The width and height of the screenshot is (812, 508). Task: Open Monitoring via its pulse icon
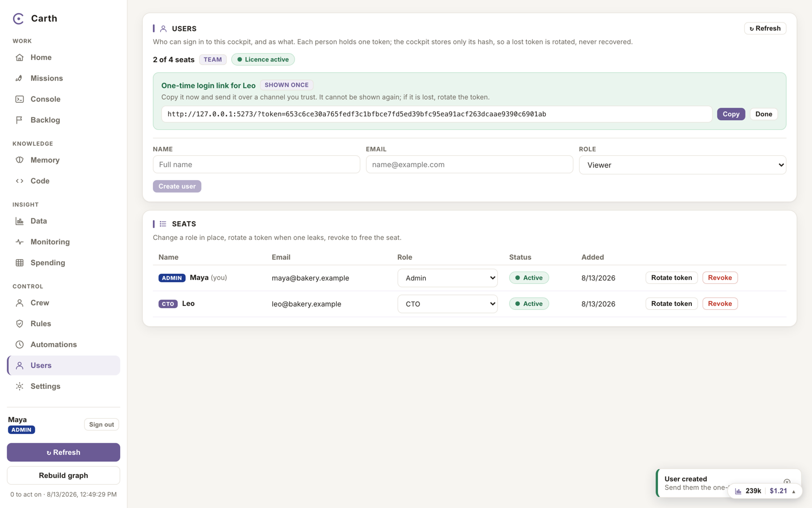20,242
